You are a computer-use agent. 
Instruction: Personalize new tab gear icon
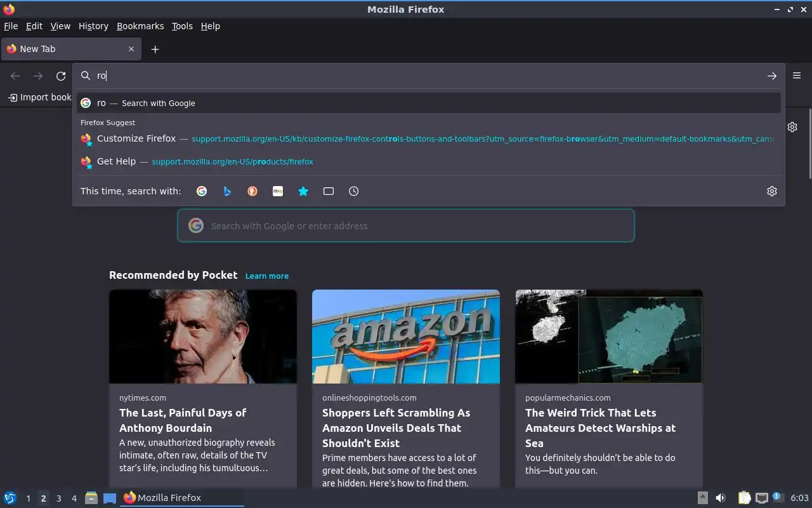(x=792, y=127)
